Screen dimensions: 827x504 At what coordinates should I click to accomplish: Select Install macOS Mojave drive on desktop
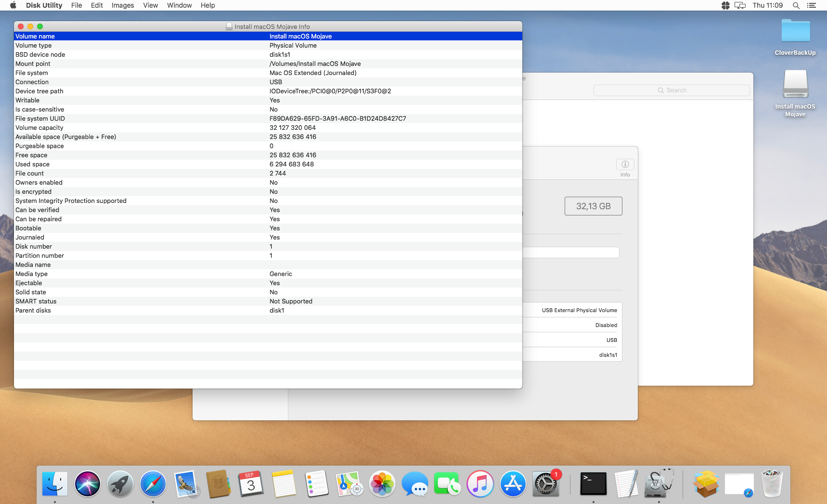(795, 93)
